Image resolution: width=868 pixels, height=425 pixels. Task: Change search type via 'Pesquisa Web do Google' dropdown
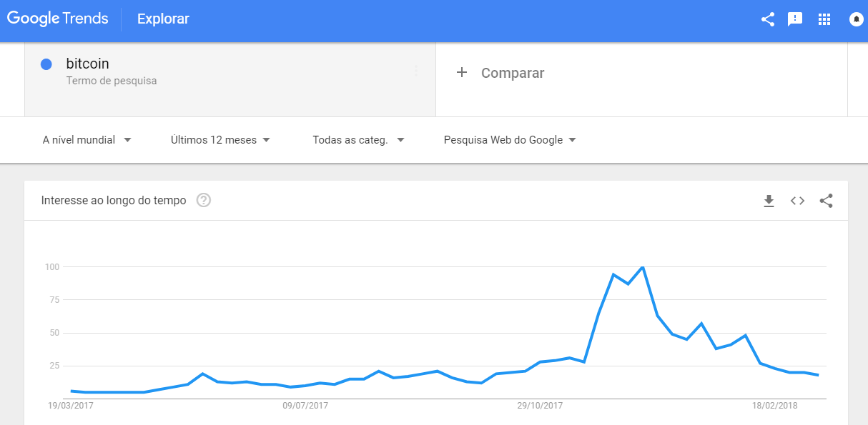[x=509, y=139]
